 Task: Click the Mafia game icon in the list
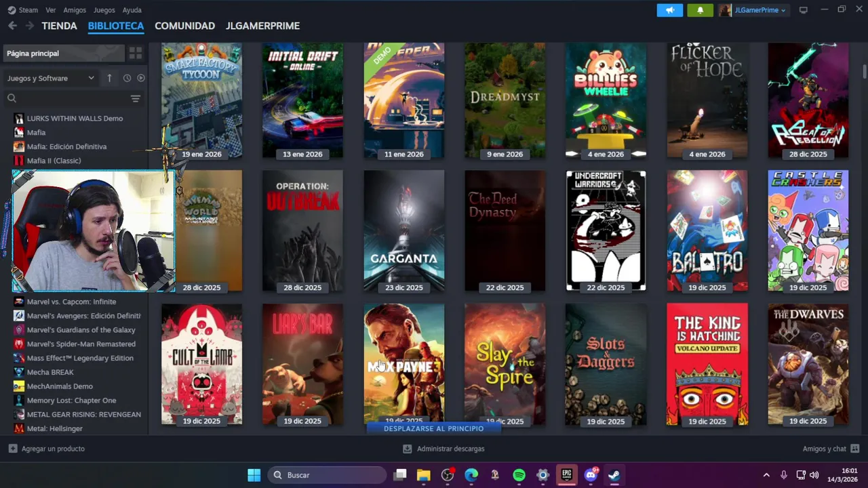point(19,132)
